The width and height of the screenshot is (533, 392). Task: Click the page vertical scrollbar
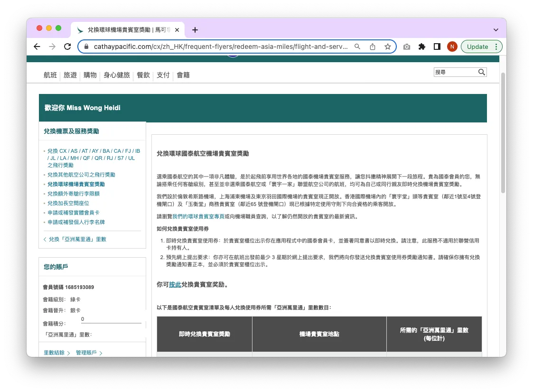(x=503, y=132)
